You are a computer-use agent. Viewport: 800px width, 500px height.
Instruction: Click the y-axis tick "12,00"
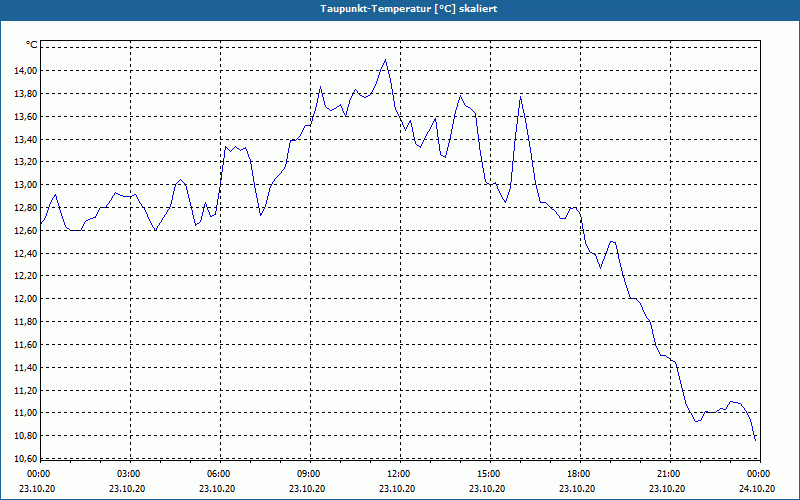click(26, 299)
